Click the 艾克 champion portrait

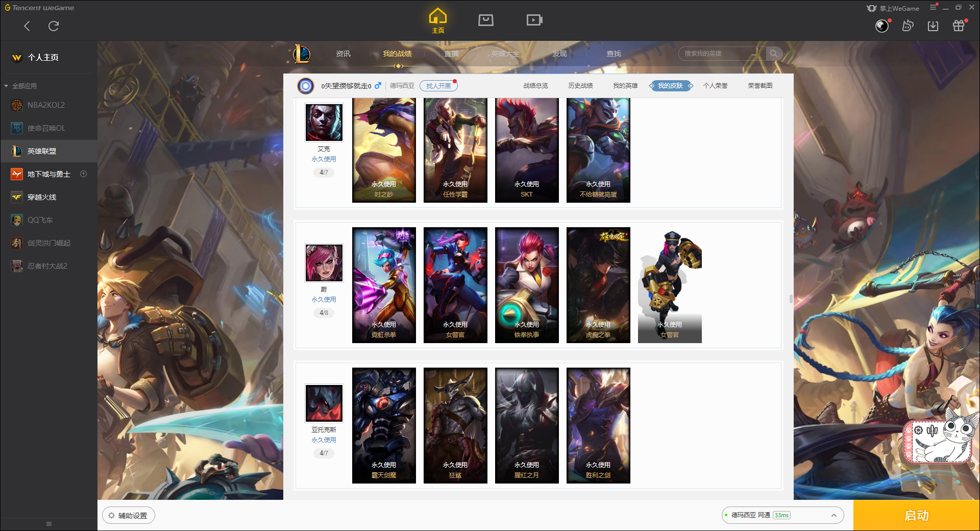tap(324, 123)
